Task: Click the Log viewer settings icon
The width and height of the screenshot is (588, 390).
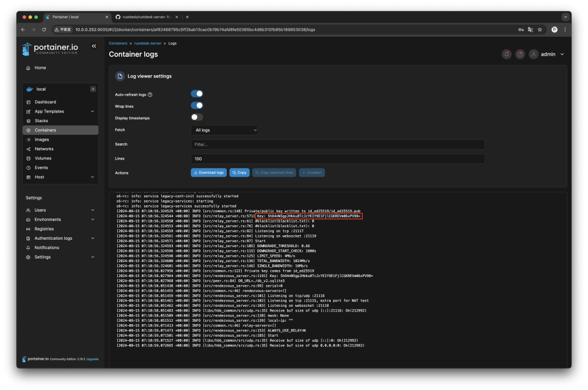Action: 119,76
